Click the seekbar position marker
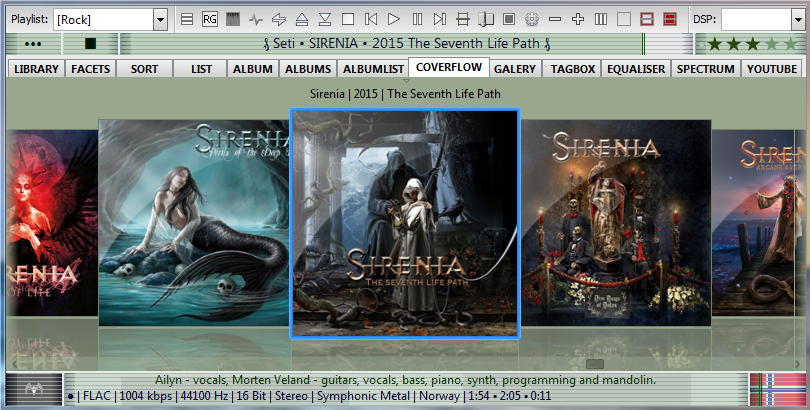The width and height of the screenshot is (810, 410). 643,44
